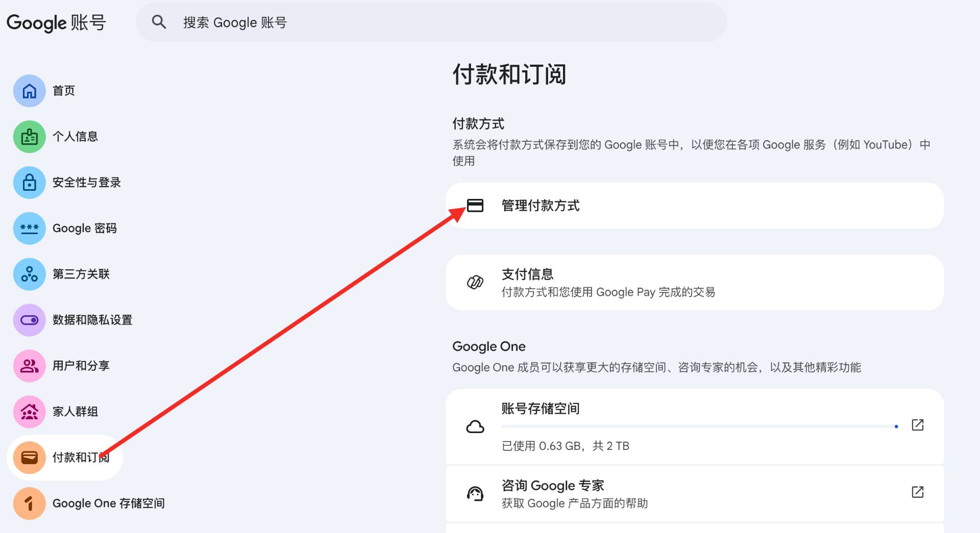Click the 用户和分享 people icon
980x533 pixels.
[30, 366]
